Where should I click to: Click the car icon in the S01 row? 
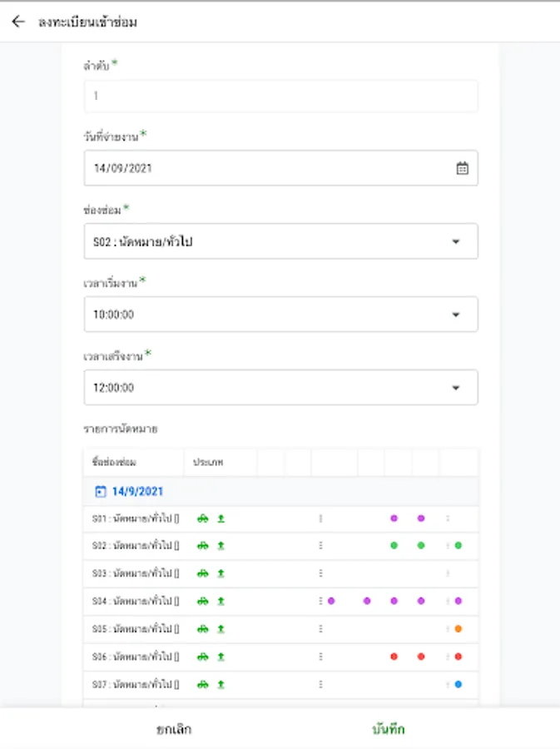(202, 518)
